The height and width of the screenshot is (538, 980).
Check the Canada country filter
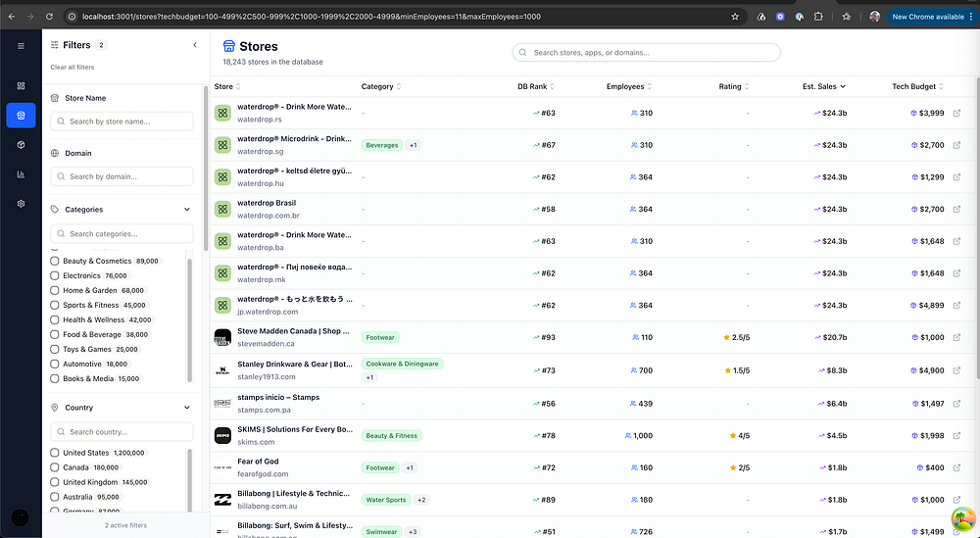pyautogui.click(x=54, y=467)
